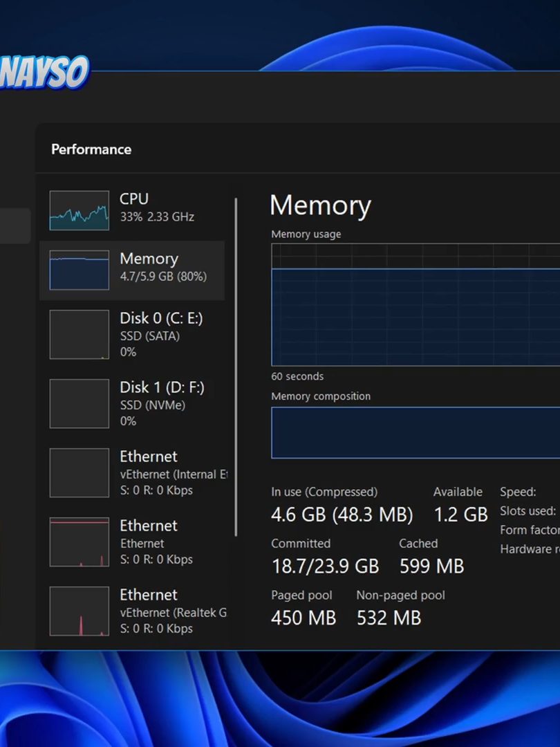Screen dimensions: 560x747
Task: Select the vEthernet (Internal) Ethernet entry
Action: click(132, 472)
